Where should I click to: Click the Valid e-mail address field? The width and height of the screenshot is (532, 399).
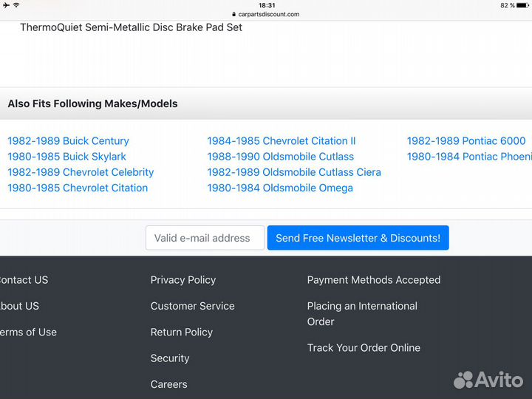coord(205,238)
